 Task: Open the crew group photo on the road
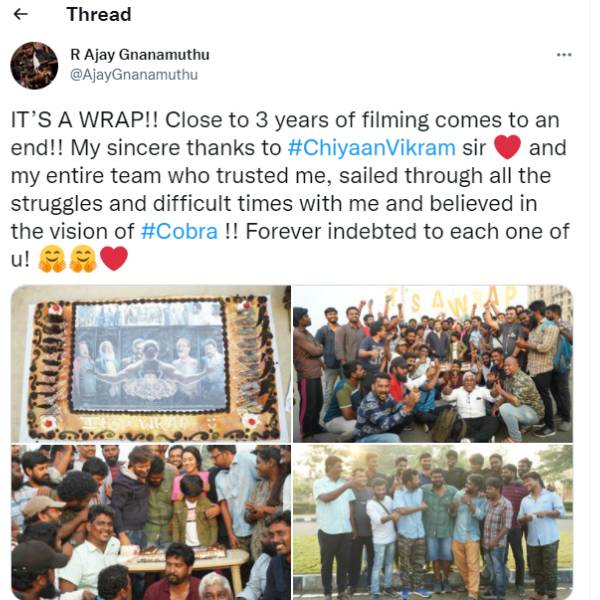click(433, 522)
